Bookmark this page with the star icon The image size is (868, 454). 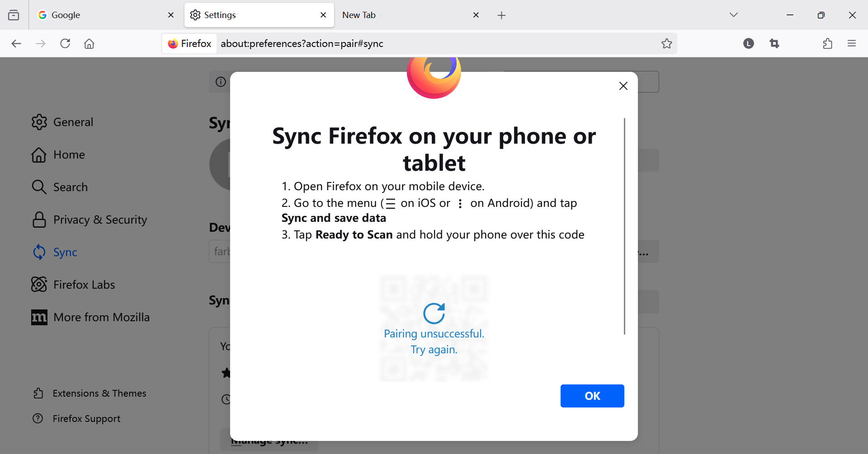click(666, 43)
